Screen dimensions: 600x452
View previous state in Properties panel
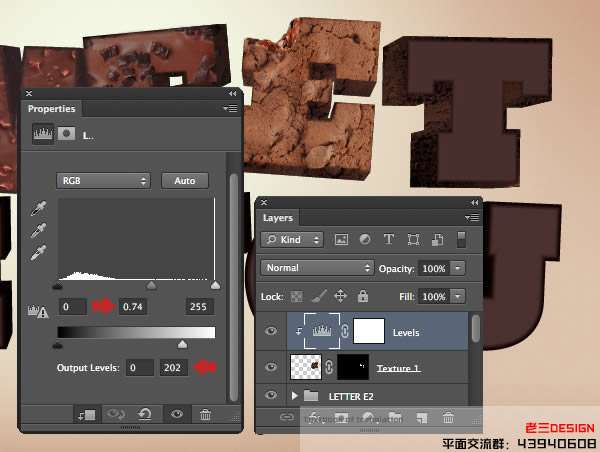(x=116, y=414)
